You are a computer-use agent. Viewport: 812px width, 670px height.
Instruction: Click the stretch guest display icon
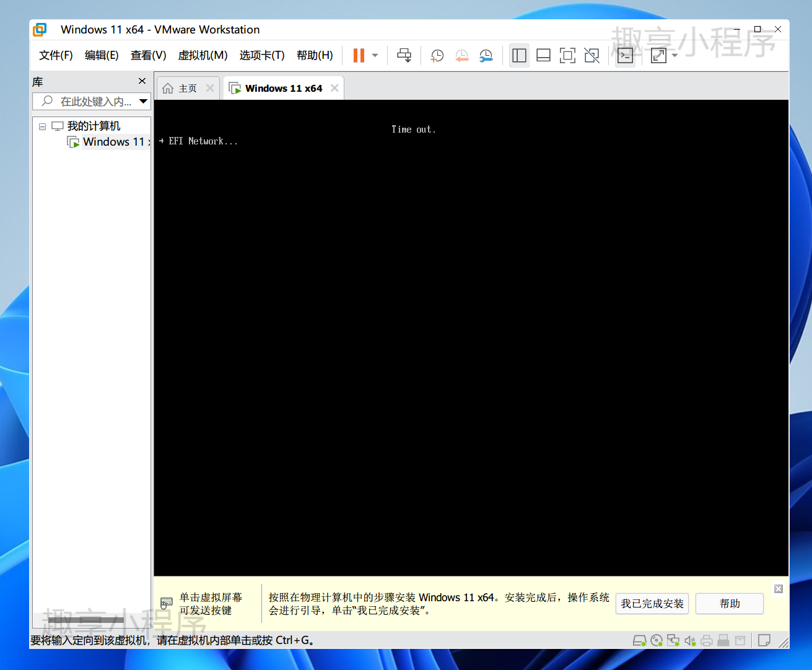pos(658,56)
